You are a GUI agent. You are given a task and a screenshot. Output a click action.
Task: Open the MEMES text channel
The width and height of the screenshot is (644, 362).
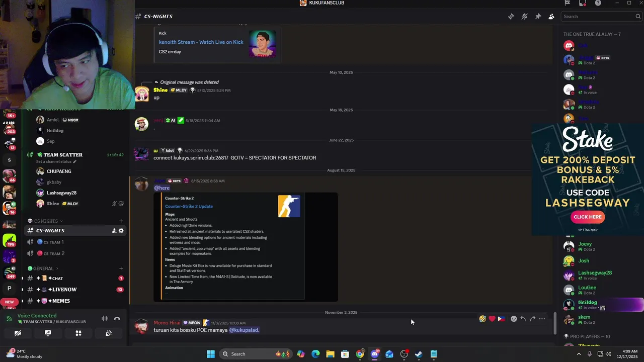(75, 301)
